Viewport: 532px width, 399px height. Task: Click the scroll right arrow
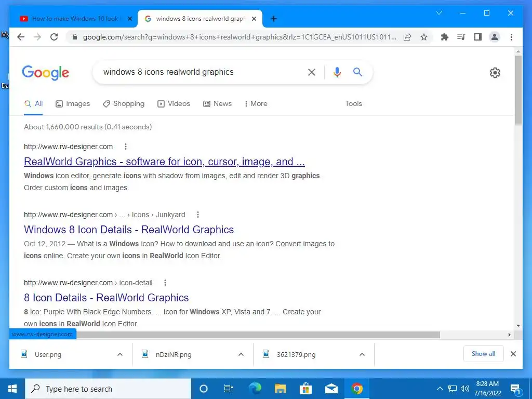(509, 335)
